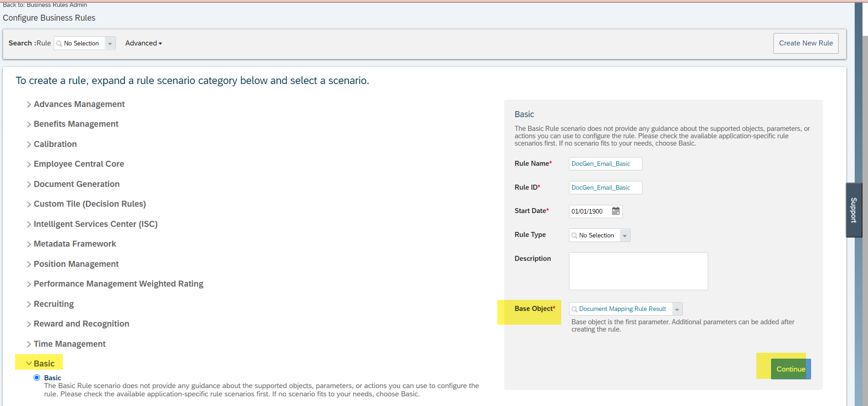868x406 pixels.
Task: Select the Basic scenario radio button
Action: (x=37, y=378)
